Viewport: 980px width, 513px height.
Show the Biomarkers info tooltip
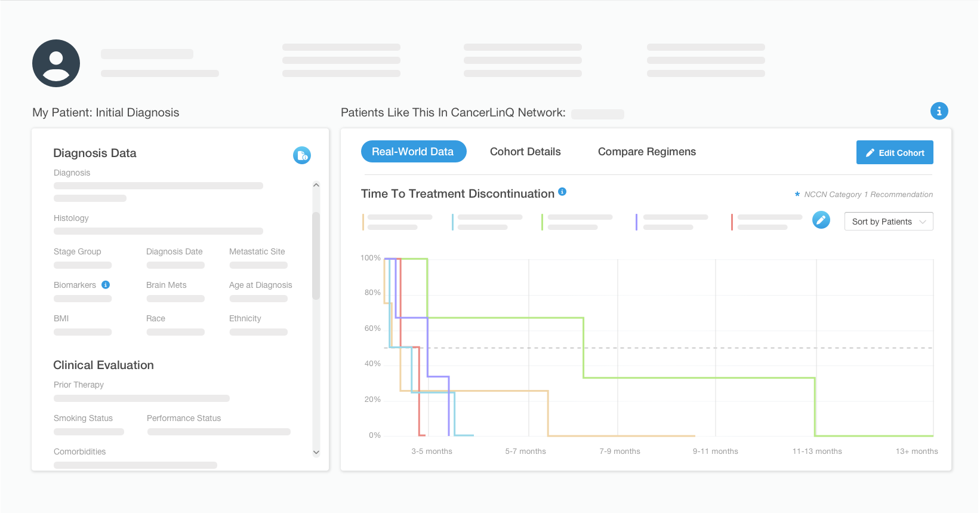tap(106, 285)
